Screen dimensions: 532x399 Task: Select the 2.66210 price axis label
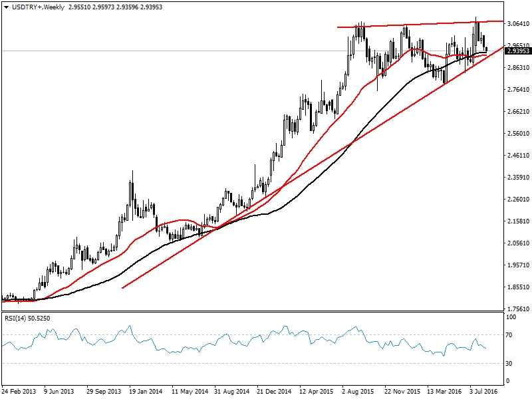519,112
